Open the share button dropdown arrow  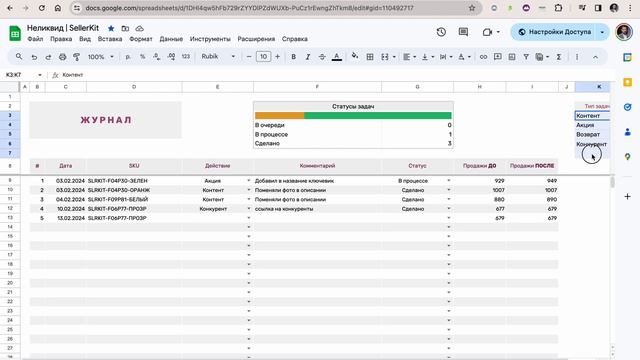(x=602, y=32)
